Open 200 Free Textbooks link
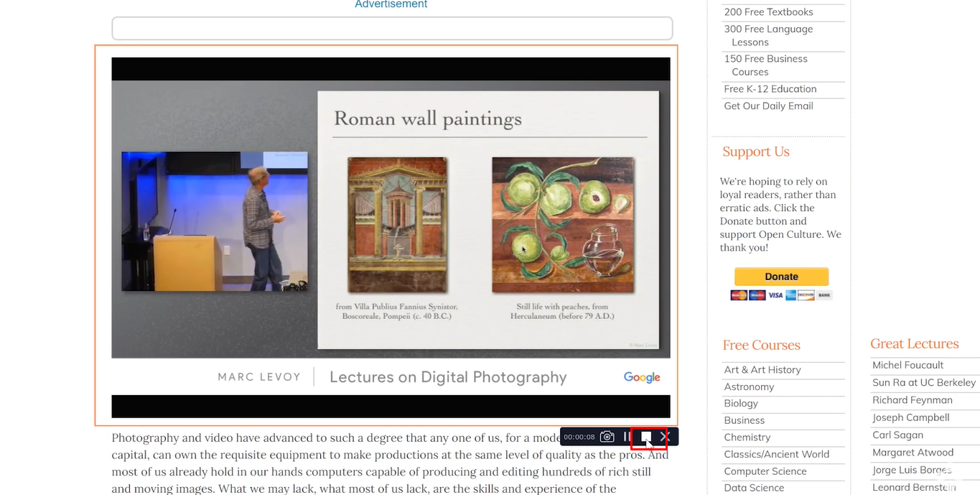Image resolution: width=980 pixels, height=495 pixels. [x=768, y=12]
